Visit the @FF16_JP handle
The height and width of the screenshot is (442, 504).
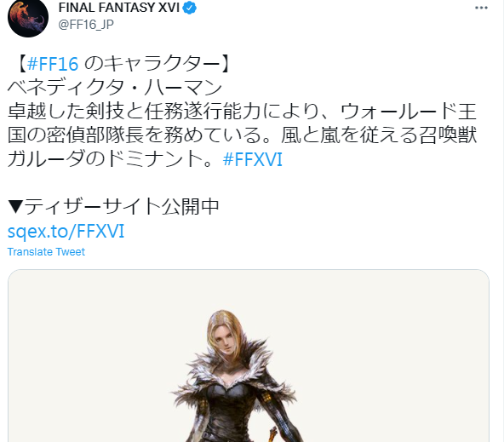point(86,25)
